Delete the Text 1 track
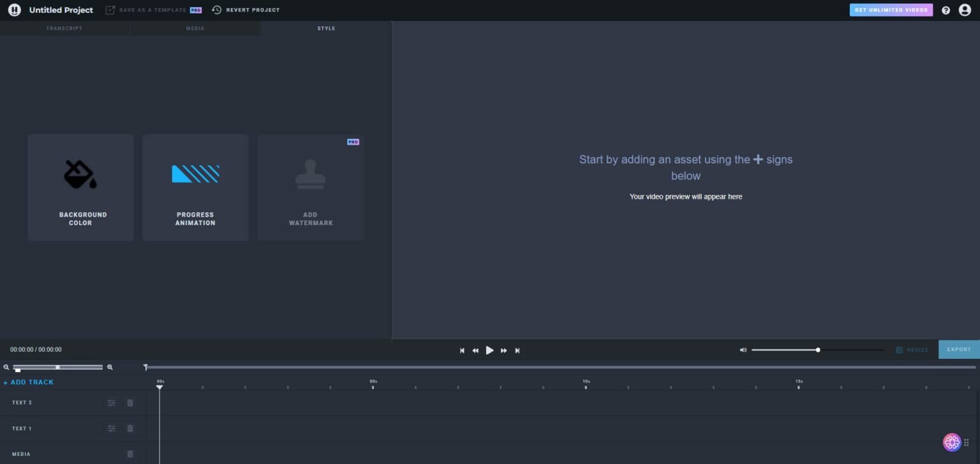The width and height of the screenshot is (980, 464). click(130, 428)
